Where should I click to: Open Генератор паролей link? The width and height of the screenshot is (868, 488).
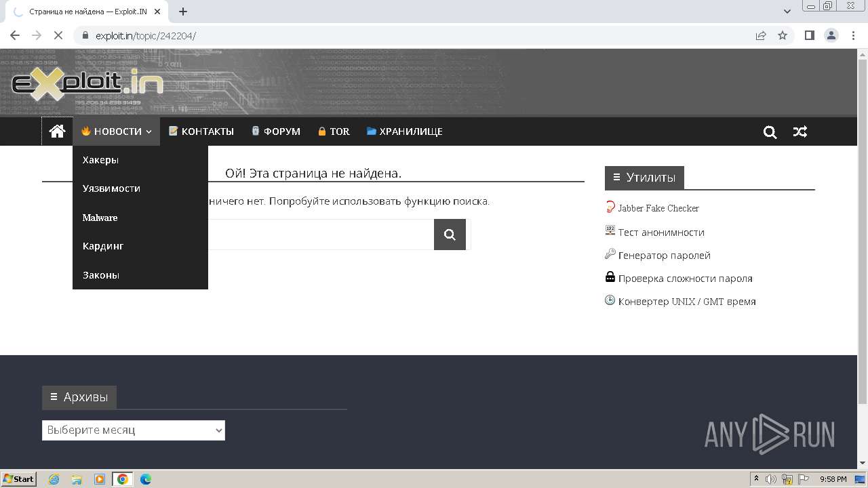[x=665, y=256]
